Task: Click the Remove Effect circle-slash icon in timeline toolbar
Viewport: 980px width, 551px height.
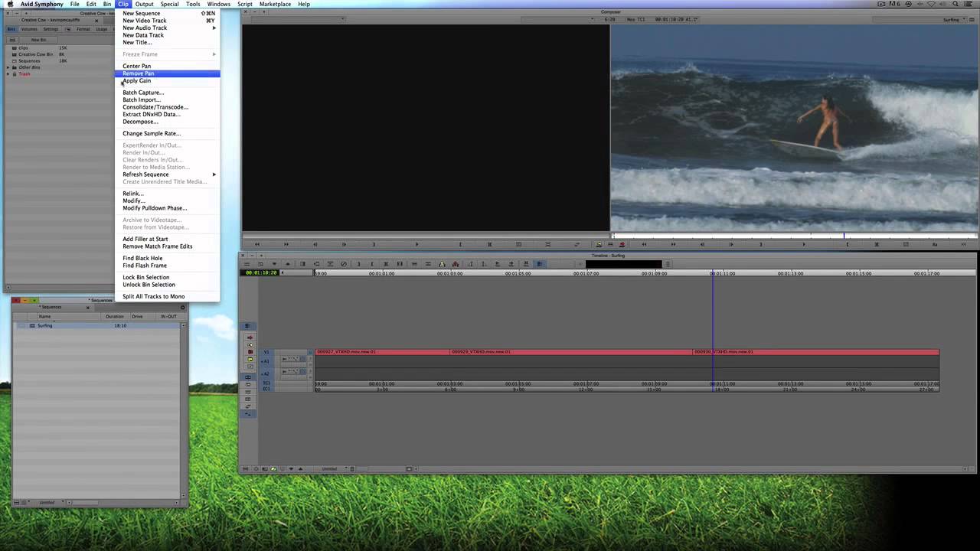Action: (344, 264)
